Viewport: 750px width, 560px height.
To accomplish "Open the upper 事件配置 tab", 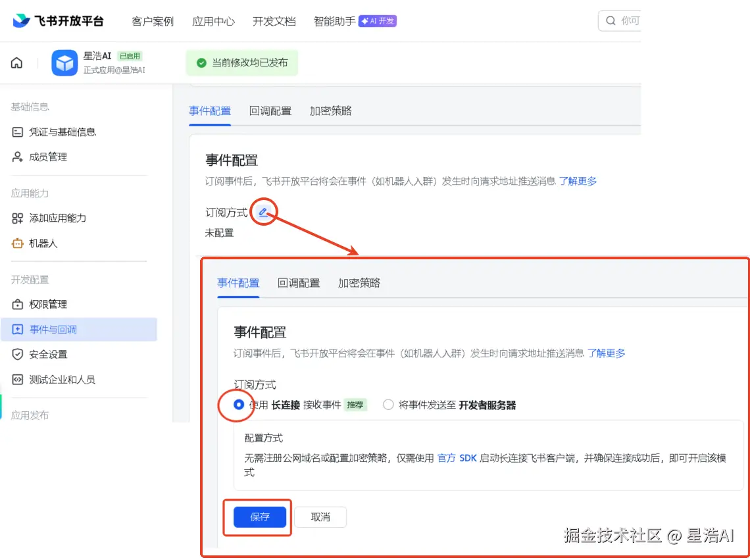I will pyautogui.click(x=209, y=111).
